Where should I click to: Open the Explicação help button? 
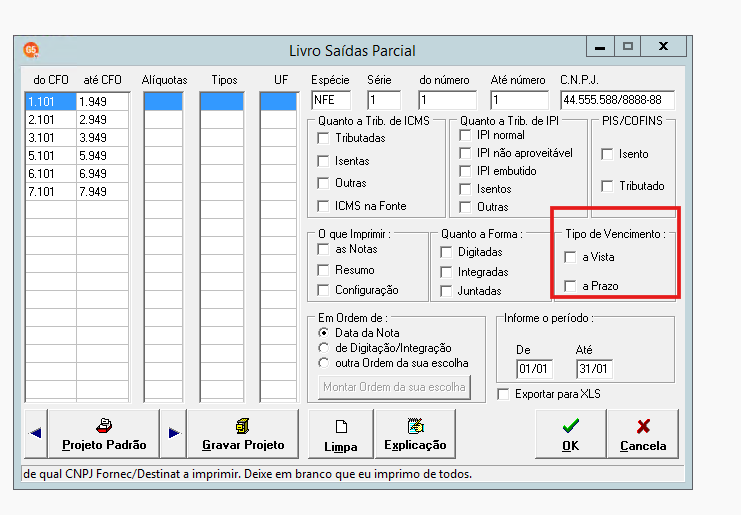[415, 434]
